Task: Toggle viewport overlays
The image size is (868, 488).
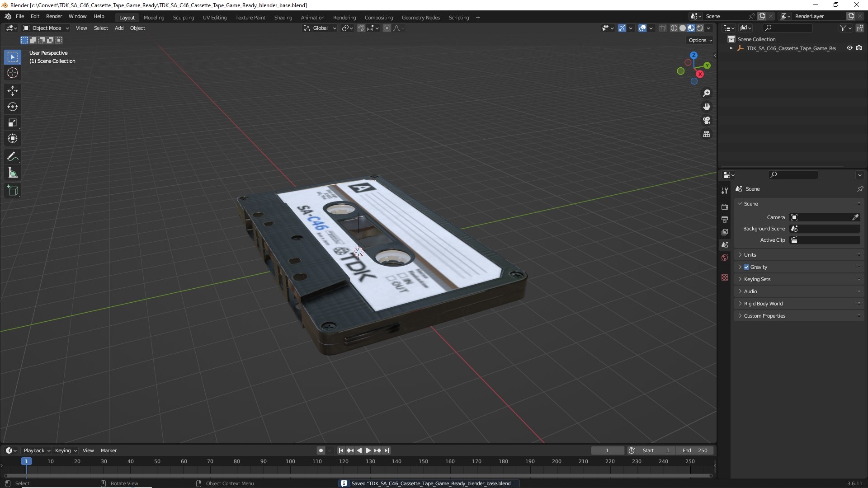Action: pyautogui.click(x=642, y=28)
